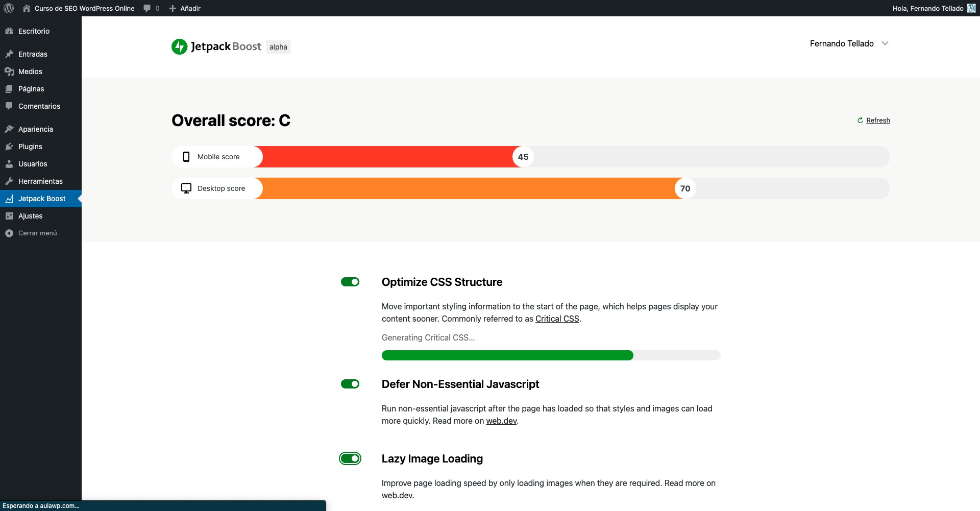Click the Lazy Image Loading heading
This screenshot has width=980, height=511.
click(x=432, y=458)
